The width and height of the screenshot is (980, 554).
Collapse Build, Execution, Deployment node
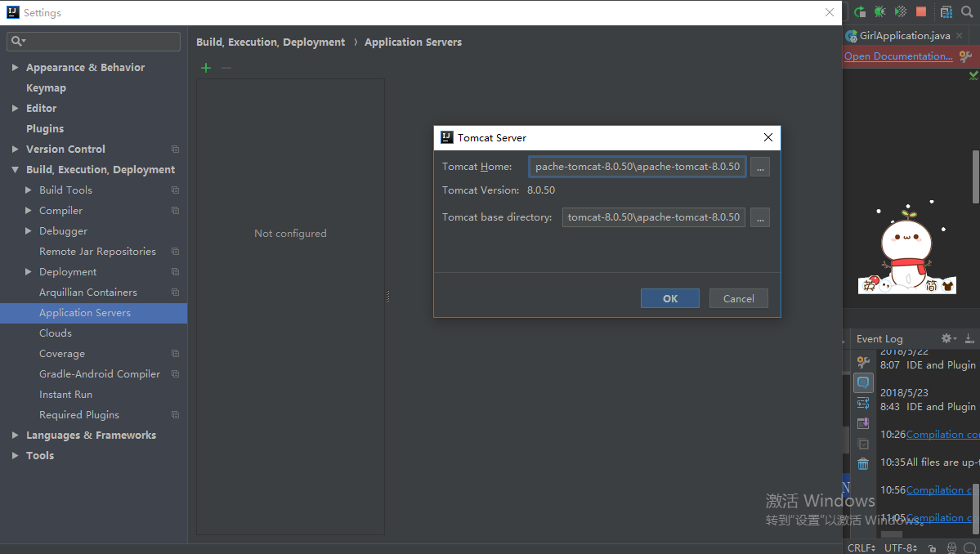point(15,169)
